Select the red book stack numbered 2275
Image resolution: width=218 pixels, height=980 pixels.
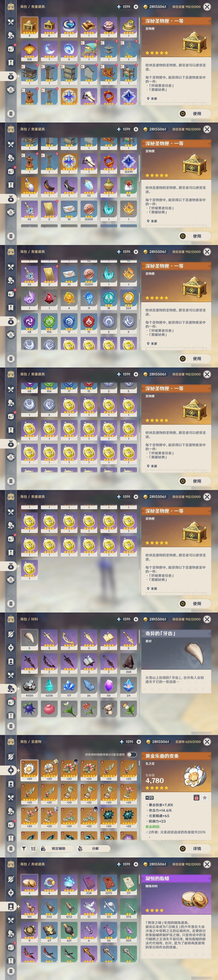click(109, 885)
